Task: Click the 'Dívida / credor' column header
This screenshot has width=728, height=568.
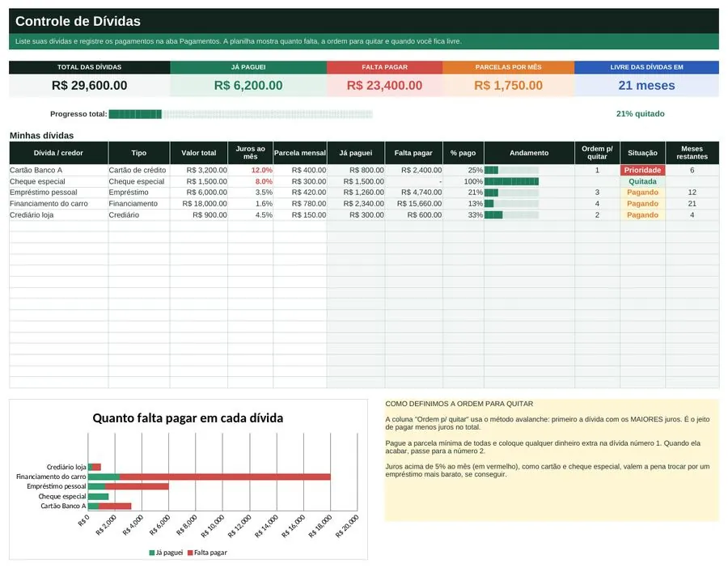Action: pyautogui.click(x=58, y=153)
